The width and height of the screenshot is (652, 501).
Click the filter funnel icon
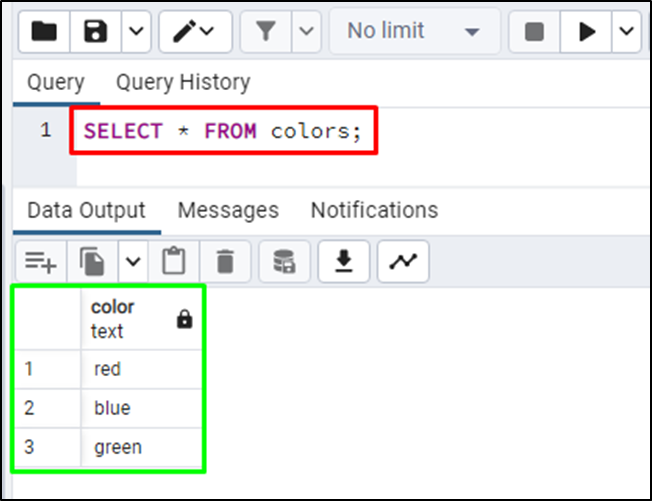266,31
